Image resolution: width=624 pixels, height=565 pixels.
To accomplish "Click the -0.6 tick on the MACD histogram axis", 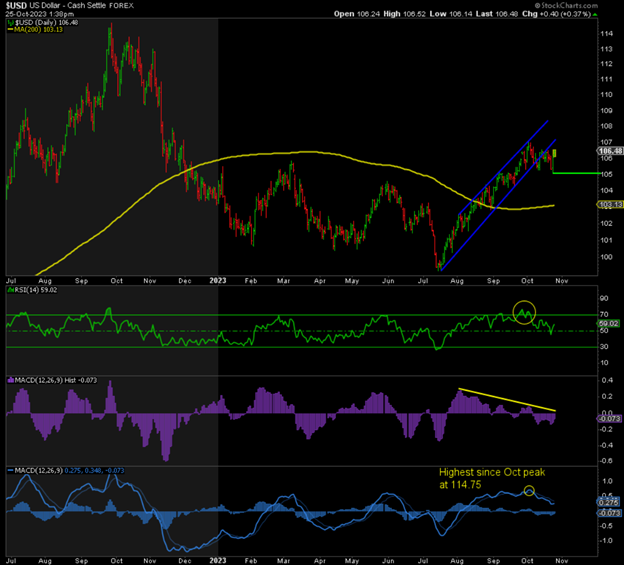I will 606,461.
